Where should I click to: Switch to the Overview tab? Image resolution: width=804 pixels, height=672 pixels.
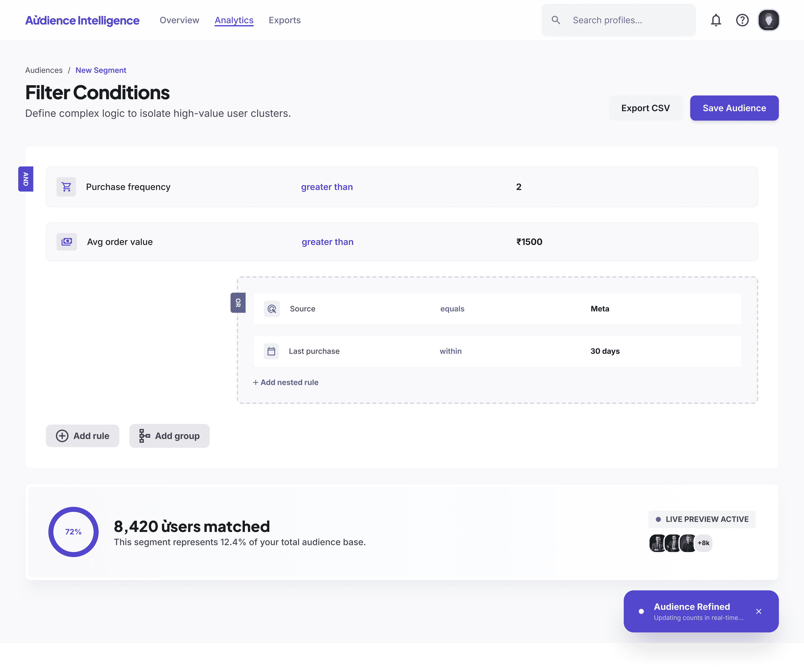coord(179,20)
